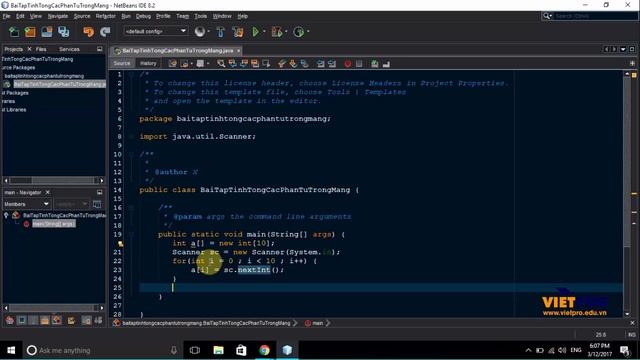
Task: Minimize the Projects panel window group
Action: click(100, 49)
